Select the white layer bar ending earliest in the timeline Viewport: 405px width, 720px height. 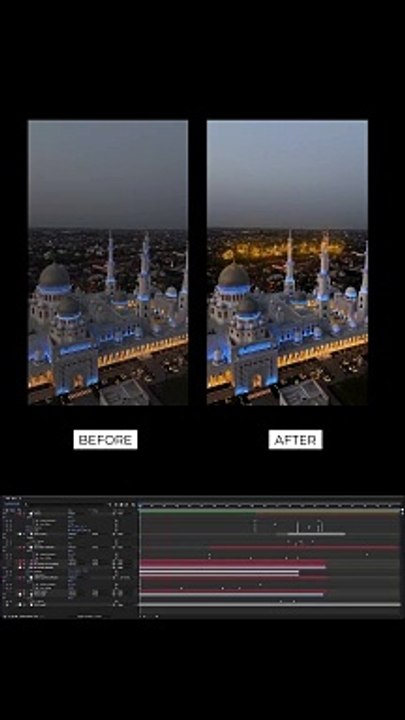[219, 573]
